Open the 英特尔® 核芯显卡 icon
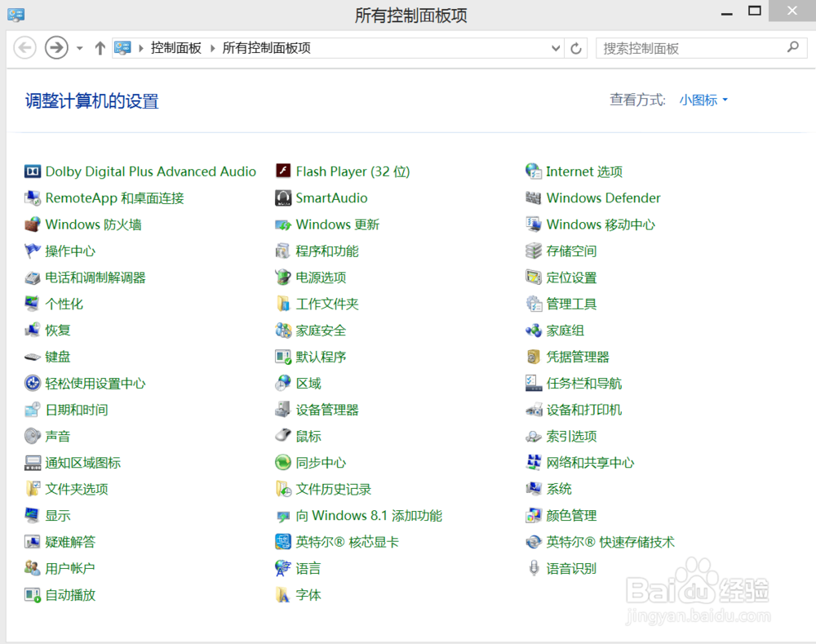This screenshot has height=644, width=816. pyautogui.click(x=283, y=542)
